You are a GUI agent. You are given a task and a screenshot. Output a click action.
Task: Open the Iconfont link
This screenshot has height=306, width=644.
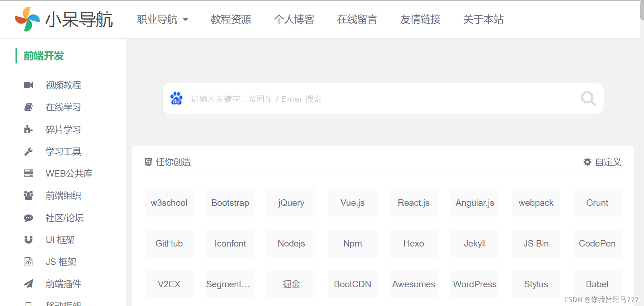coord(230,243)
